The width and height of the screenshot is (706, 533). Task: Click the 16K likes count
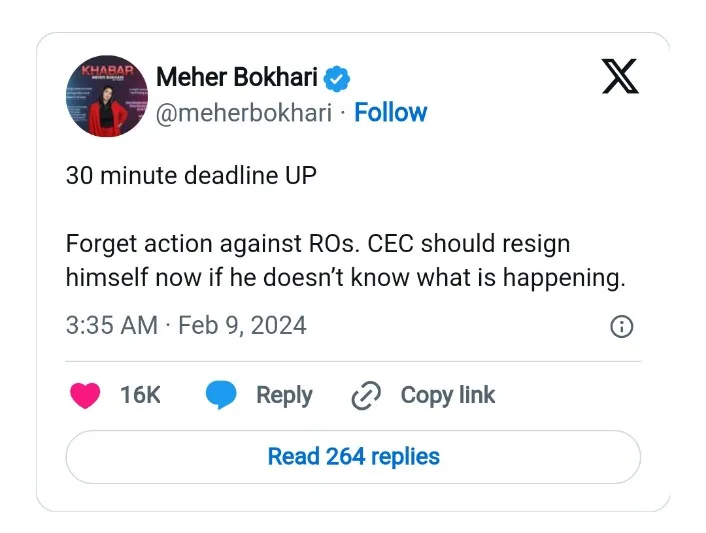[x=140, y=395]
